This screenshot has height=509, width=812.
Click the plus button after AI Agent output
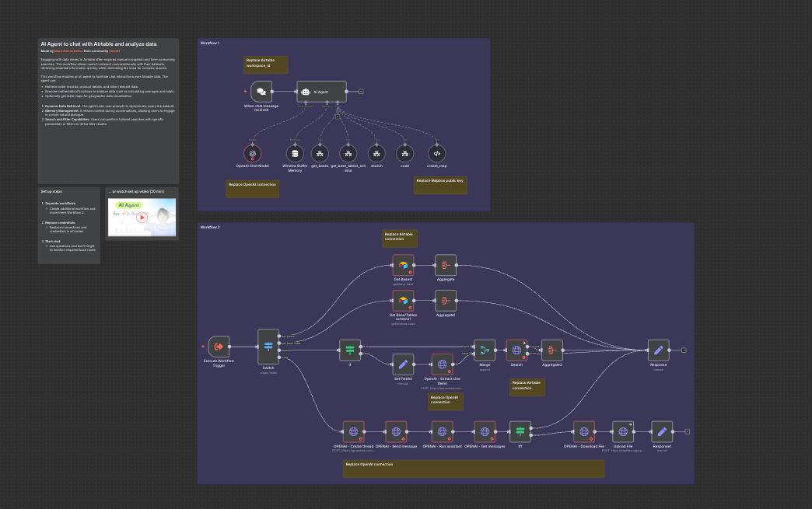tap(361, 92)
